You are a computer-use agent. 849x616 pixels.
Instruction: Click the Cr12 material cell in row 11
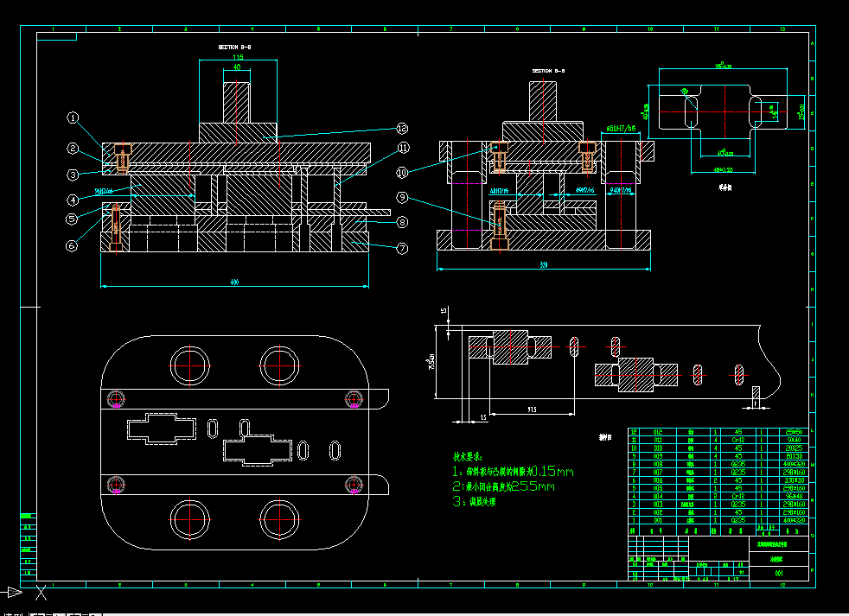pos(738,440)
